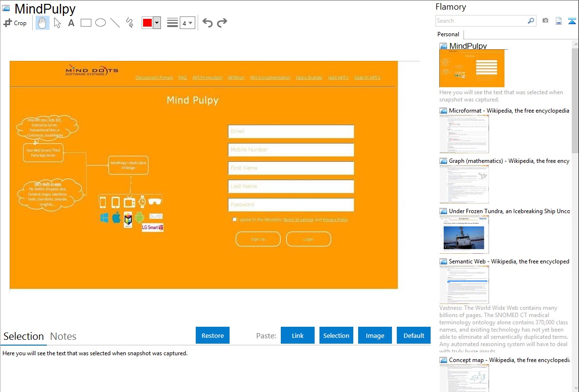Image resolution: width=579 pixels, height=392 pixels.
Task: Open the Add API's link
Action: (x=338, y=78)
